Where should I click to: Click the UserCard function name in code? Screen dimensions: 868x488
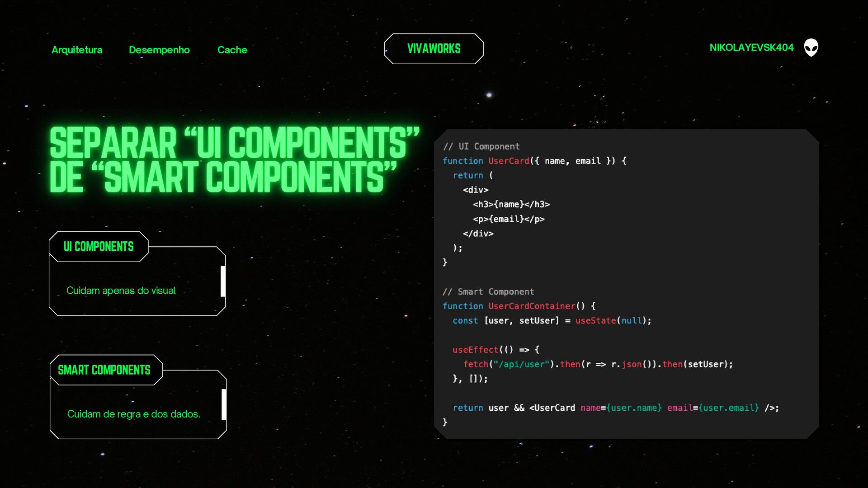[508, 161]
